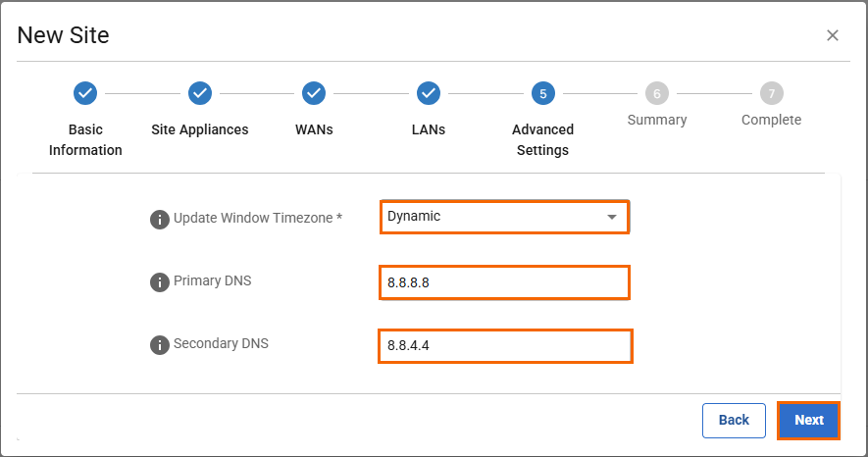Click the Primary DNS input field
The image size is (868, 457).
[x=503, y=282]
